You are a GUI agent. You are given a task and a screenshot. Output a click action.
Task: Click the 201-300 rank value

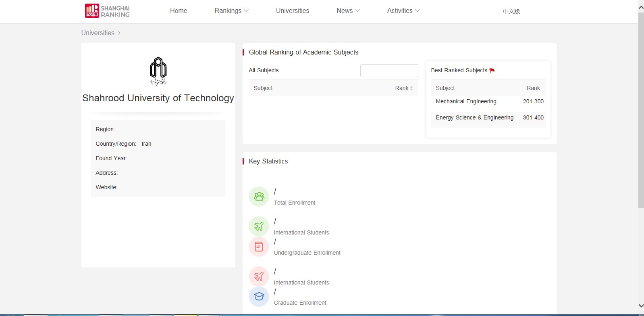(533, 102)
